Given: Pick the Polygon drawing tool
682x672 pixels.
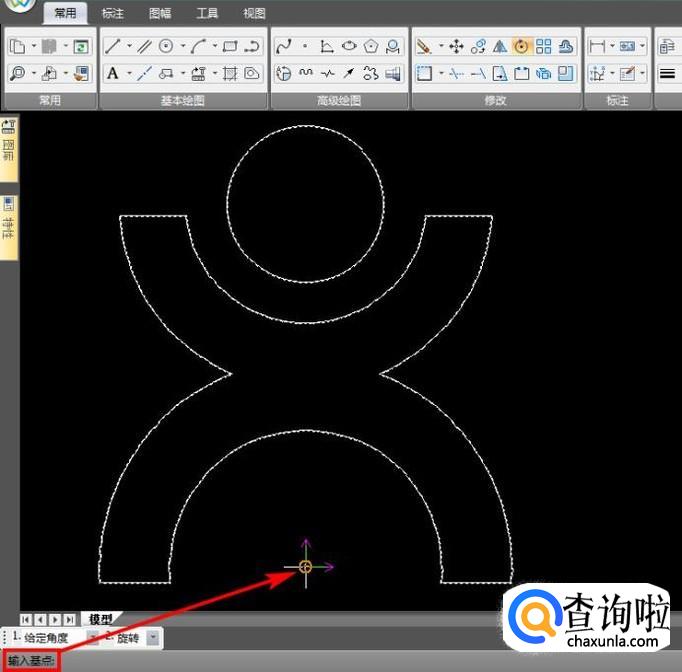Looking at the screenshot, I should tap(372, 47).
